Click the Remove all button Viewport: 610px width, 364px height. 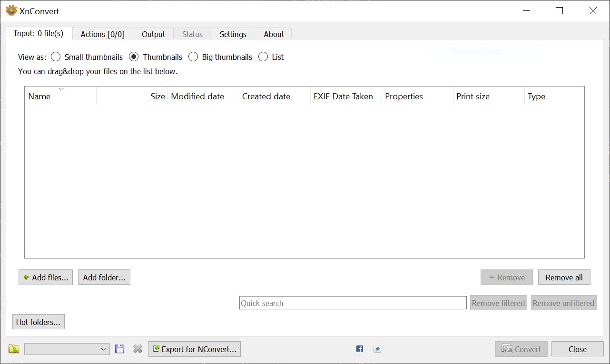[564, 278]
